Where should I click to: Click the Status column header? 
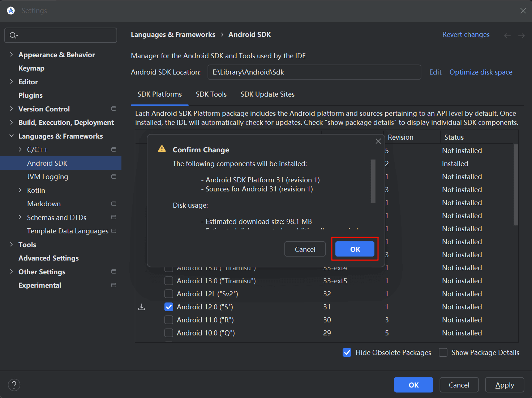click(454, 137)
